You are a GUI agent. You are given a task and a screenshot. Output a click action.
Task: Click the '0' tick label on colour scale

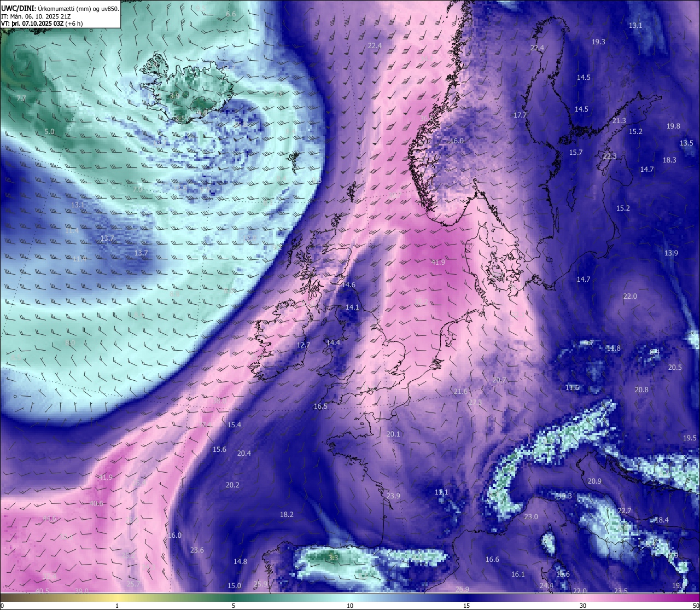tap(2, 606)
